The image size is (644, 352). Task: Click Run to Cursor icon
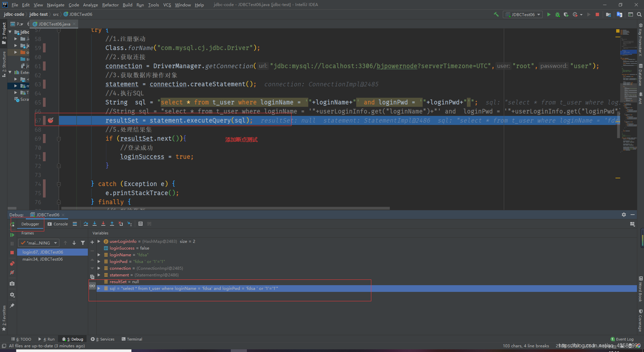[129, 224]
